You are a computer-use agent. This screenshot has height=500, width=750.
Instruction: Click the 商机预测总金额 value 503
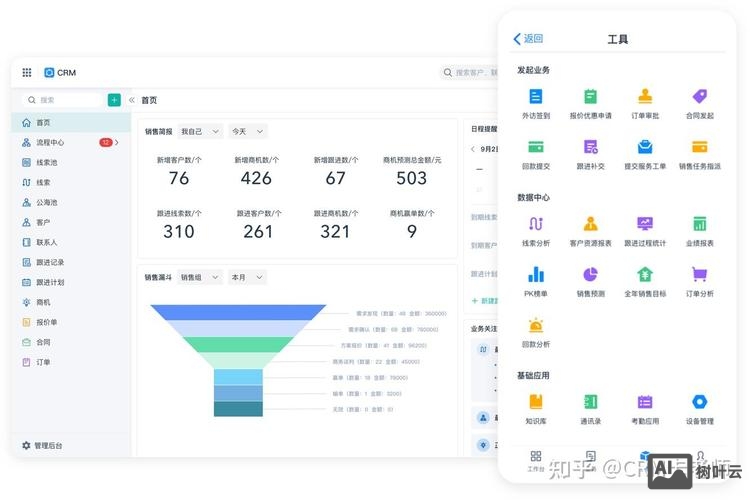[411, 178]
